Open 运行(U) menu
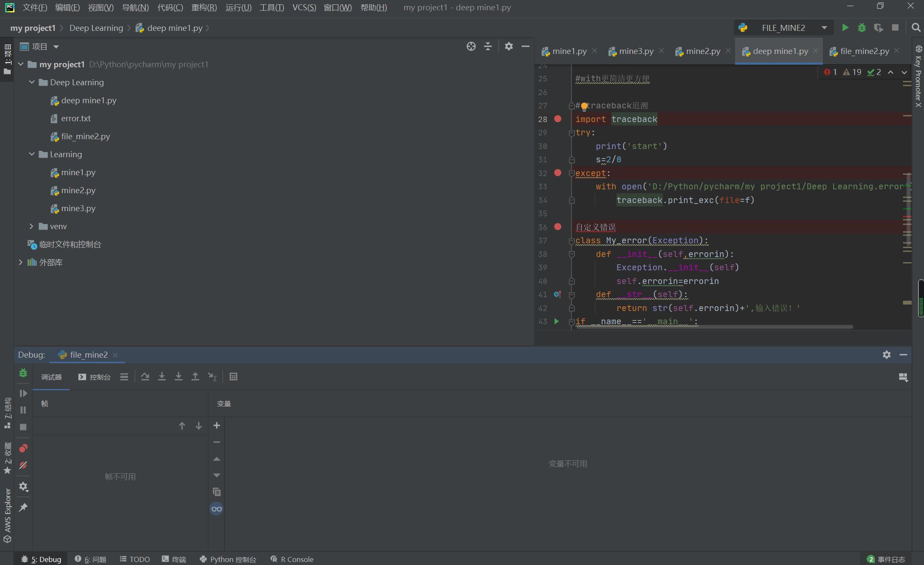This screenshot has height=565, width=924. coord(239,8)
